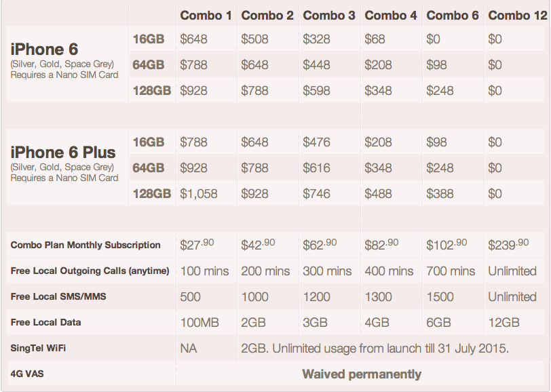This screenshot has width=551, height=392.
Task: Click the Combo 12 column header
Action: pos(517,15)
